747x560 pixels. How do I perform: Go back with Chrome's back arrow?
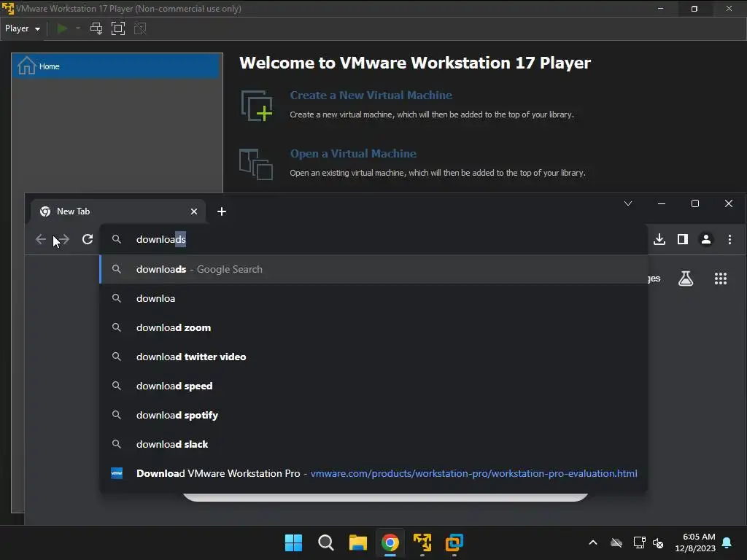(x=41, y=239)
